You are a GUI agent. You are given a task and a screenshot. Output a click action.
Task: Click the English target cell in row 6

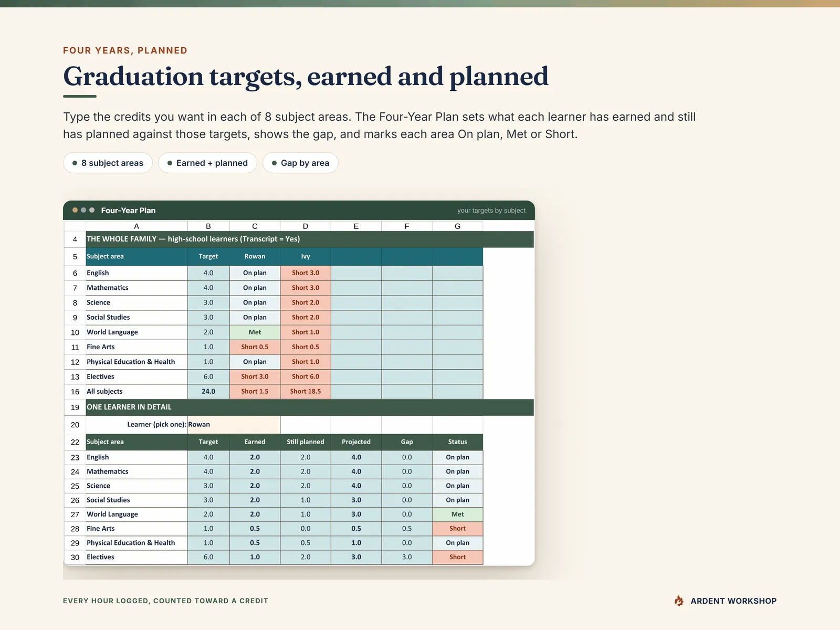click(x=208, y=273)
